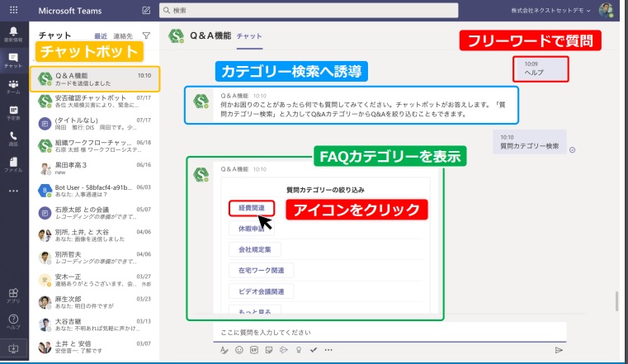The image size is (628, 364).
Task: Open the app launcher waffle icon
Action: pyautogui.click(x=14, y=10)
